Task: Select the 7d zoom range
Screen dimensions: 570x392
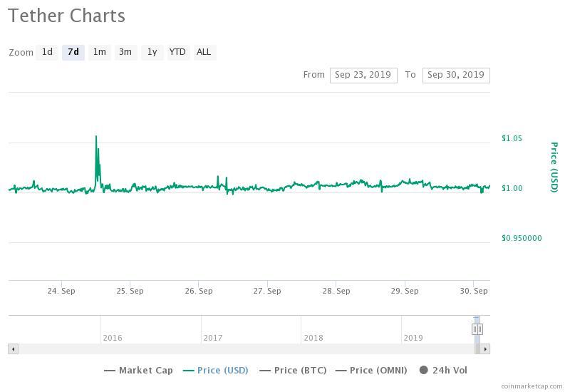Action: pyautogui.click(x=73, y=52)
